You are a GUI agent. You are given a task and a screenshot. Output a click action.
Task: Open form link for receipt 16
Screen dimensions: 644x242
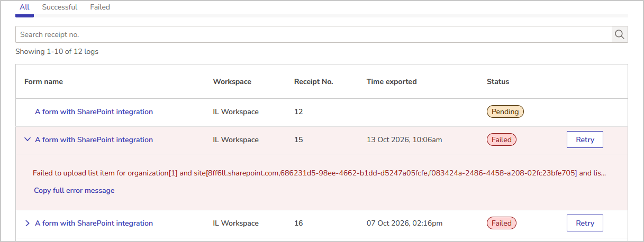[94, 224]
